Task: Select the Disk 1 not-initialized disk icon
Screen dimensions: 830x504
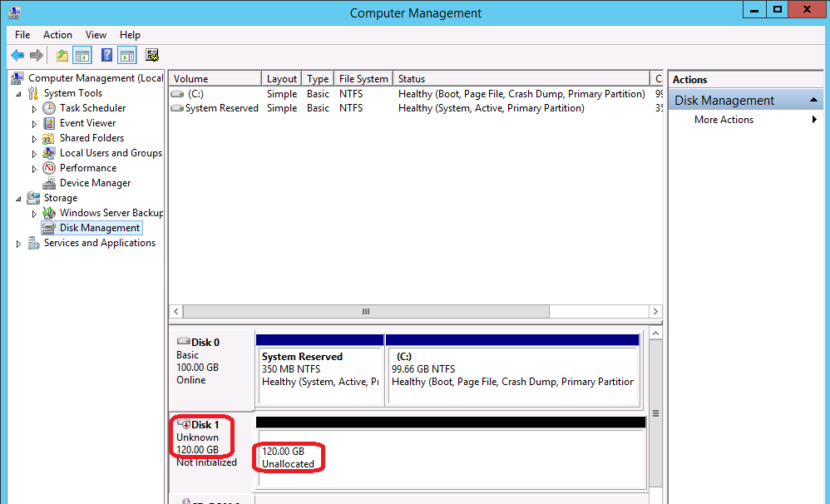Action: [185, 425]
